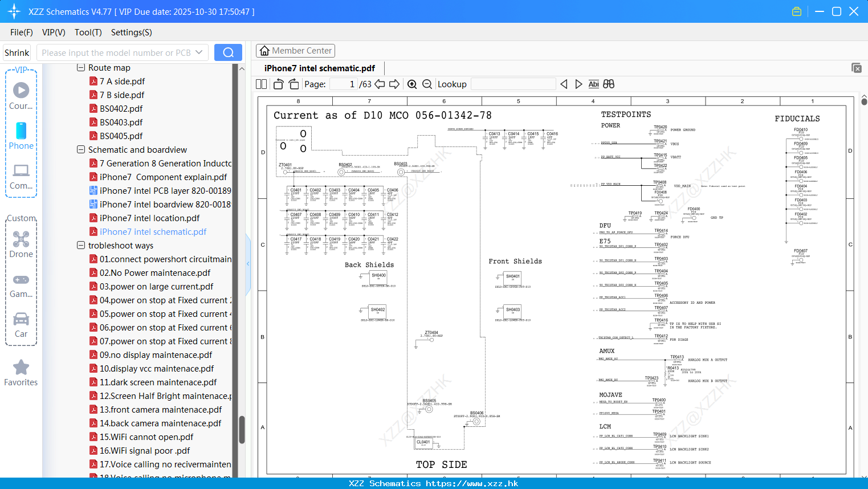The image size is (868, 489).
Task: Click the tree scrollbar up arrow
Action: click(x=242, y=68)
